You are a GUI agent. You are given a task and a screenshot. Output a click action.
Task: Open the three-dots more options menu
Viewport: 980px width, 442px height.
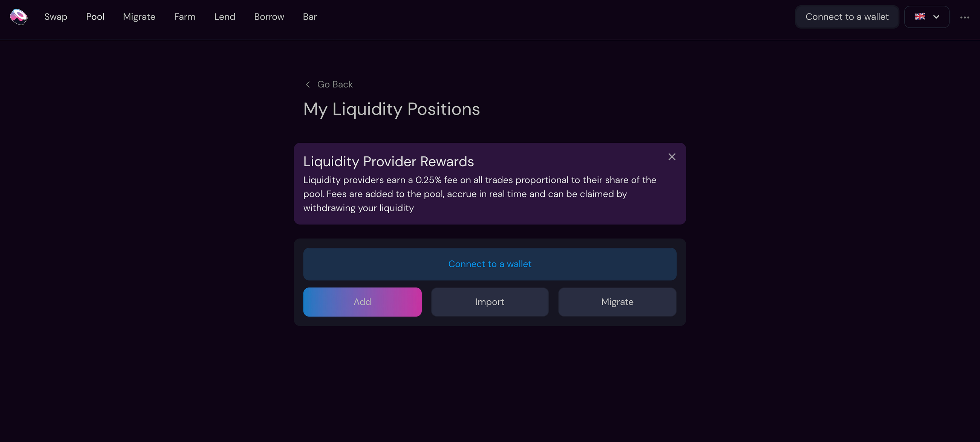point(965,17)
